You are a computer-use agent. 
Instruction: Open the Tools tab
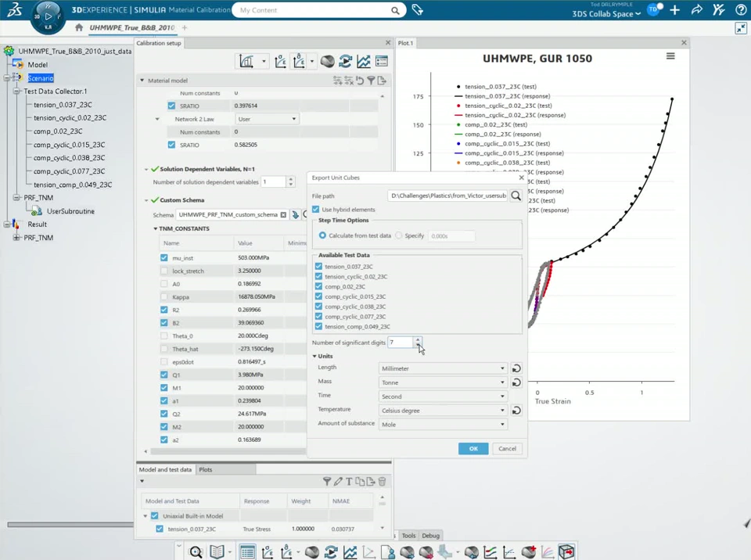coord(408,536)
